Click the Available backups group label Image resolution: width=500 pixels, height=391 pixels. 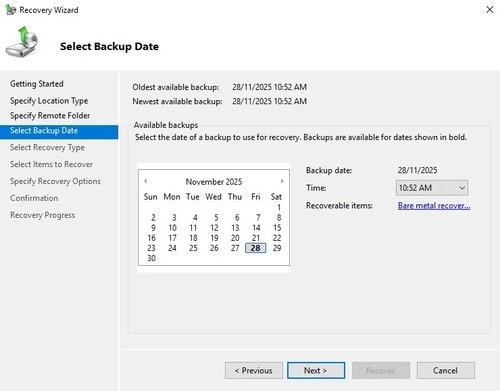[x=166, y=125]
